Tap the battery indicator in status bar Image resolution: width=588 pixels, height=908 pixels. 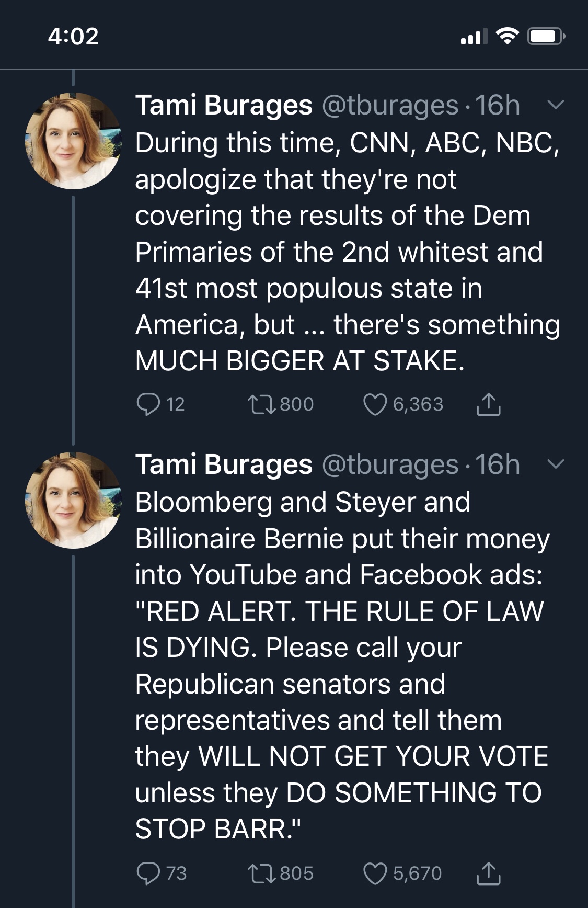[545, 37]
